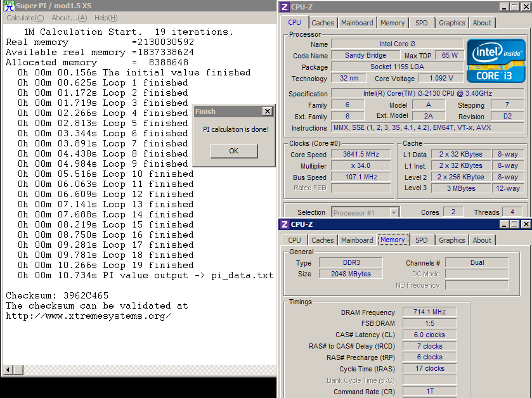The width and height of the screenshot is (532, 398).
Task: Click the processor Name field 'Intel Core i3'
Action: click(398, 44)
